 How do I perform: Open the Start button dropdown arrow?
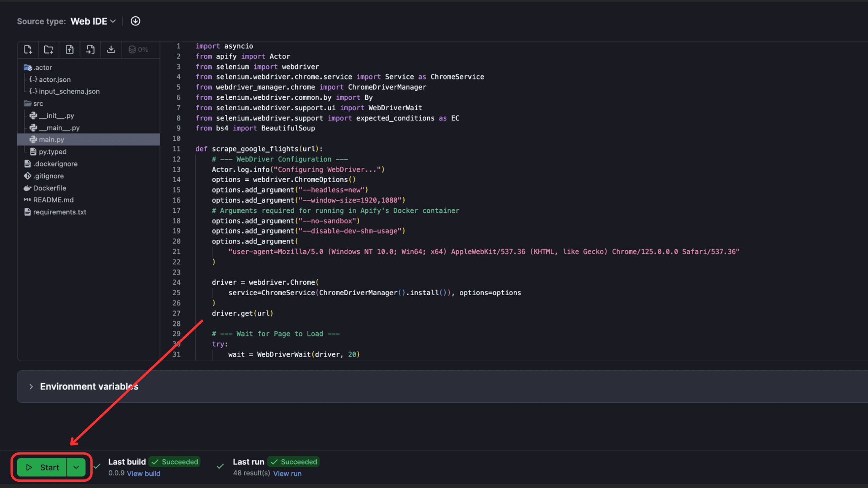coord(77,467)
